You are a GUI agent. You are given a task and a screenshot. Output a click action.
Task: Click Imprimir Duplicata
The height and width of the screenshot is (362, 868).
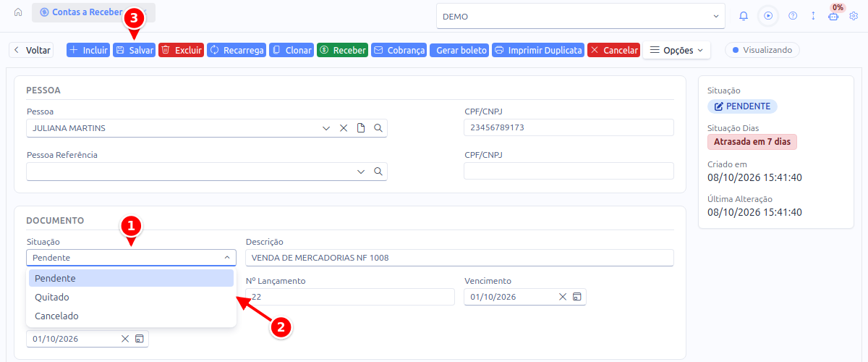[538, 51]
